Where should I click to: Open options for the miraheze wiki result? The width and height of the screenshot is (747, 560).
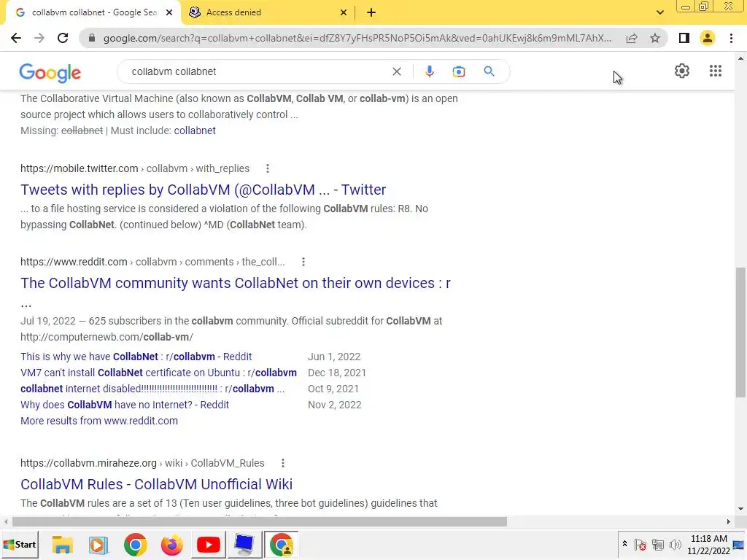(x=282, y=463)
